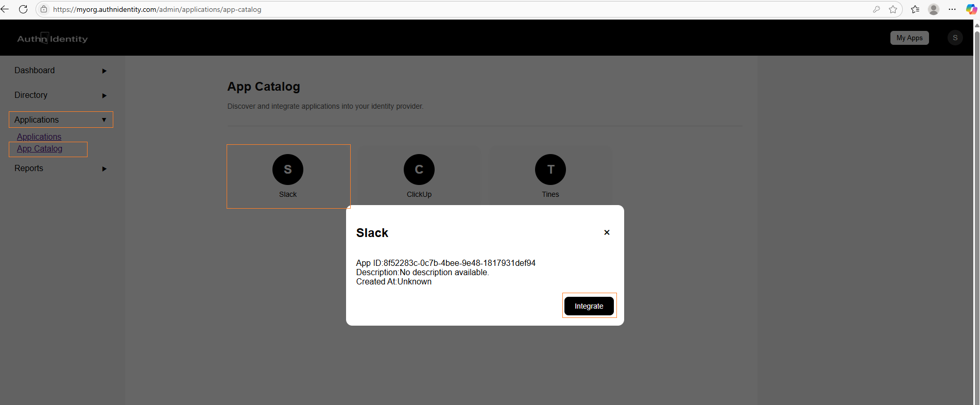980x405 pixels.
Task: Select the ClickUp app icon
Action: (x=419, y=170)
